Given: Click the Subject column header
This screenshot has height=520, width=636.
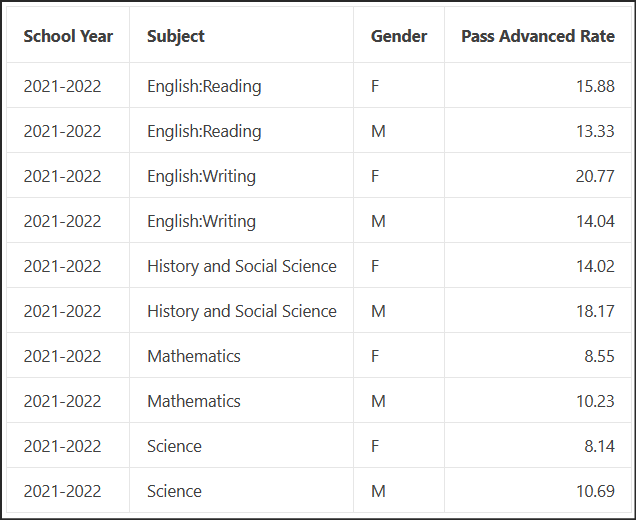Looking at the screenshot, I should [x=176, y=37].
